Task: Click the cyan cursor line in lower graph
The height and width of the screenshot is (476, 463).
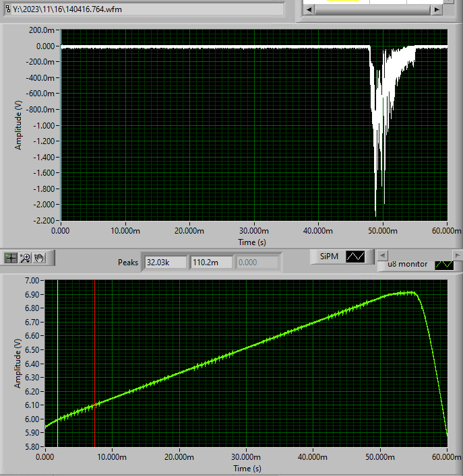Action: point(57,364)
